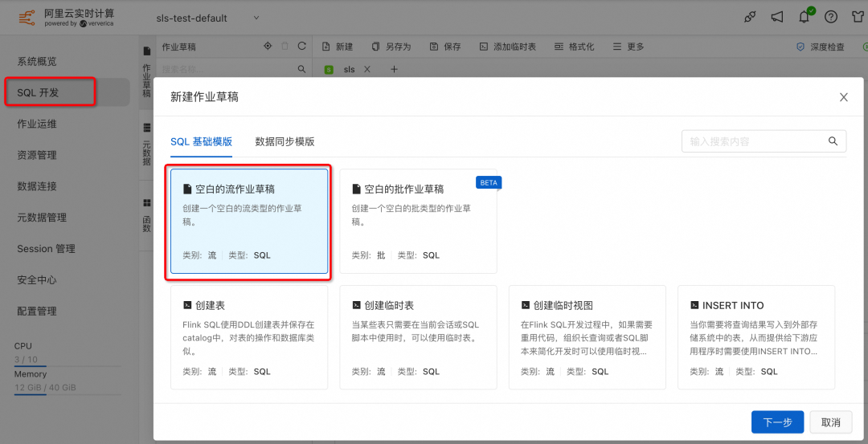Open the help question mark icon
This screenshot has height=444, width=868.
pyautogui.click(x=831, y=17)
